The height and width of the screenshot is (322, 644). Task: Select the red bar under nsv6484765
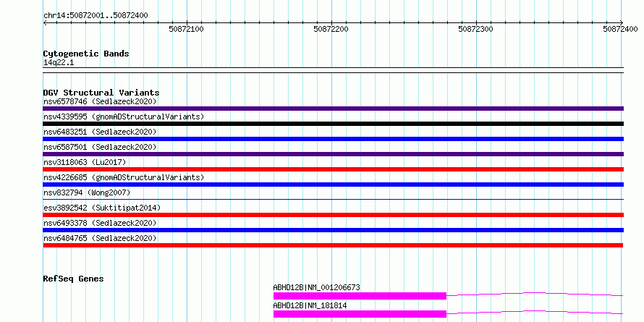coord(333,245)
